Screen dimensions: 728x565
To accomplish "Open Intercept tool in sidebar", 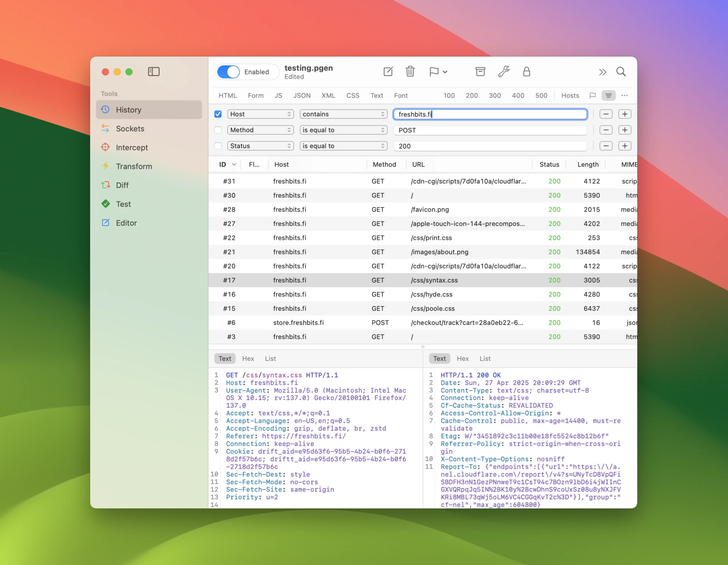I will click(132, 148).
